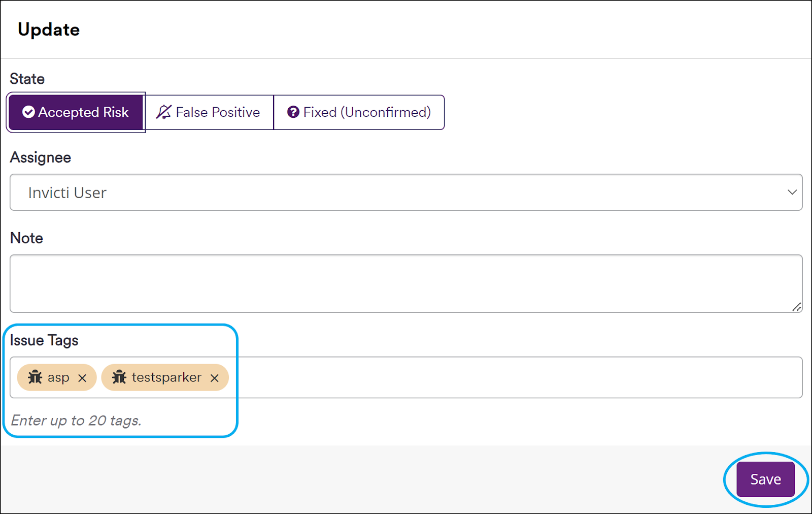Select the False Positive state

coord(209,112)
